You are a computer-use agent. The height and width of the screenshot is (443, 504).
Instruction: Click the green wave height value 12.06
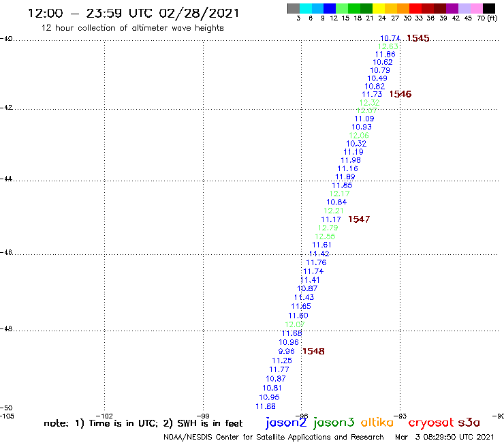[359, 136]
